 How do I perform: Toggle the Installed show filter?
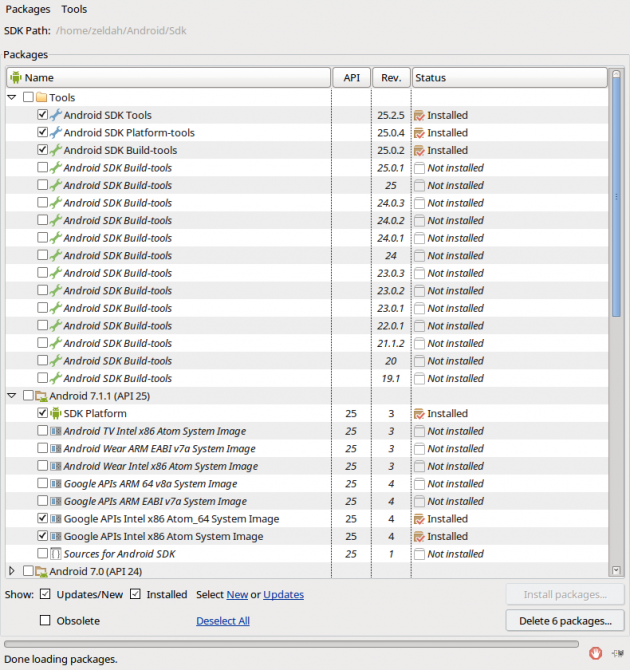coord(135,594)
